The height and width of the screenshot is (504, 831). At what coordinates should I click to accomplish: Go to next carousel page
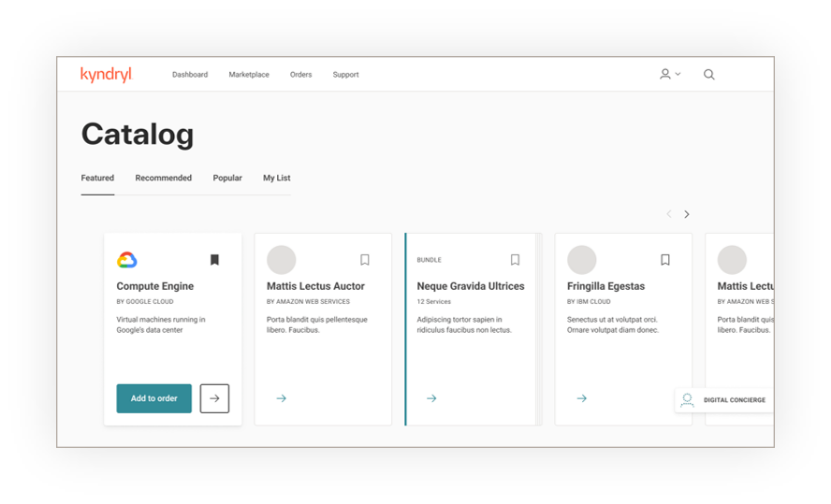[687, 214]
